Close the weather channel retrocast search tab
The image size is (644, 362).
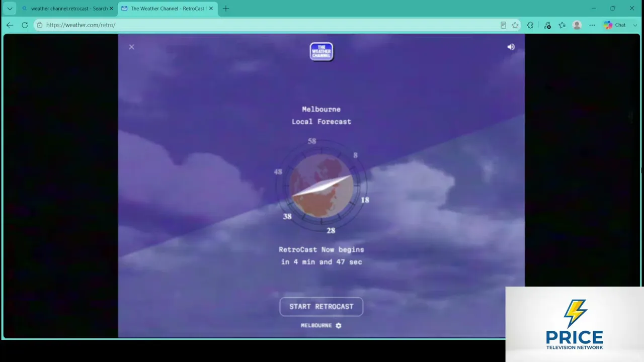pyautogui.click(x=111, y=9)
